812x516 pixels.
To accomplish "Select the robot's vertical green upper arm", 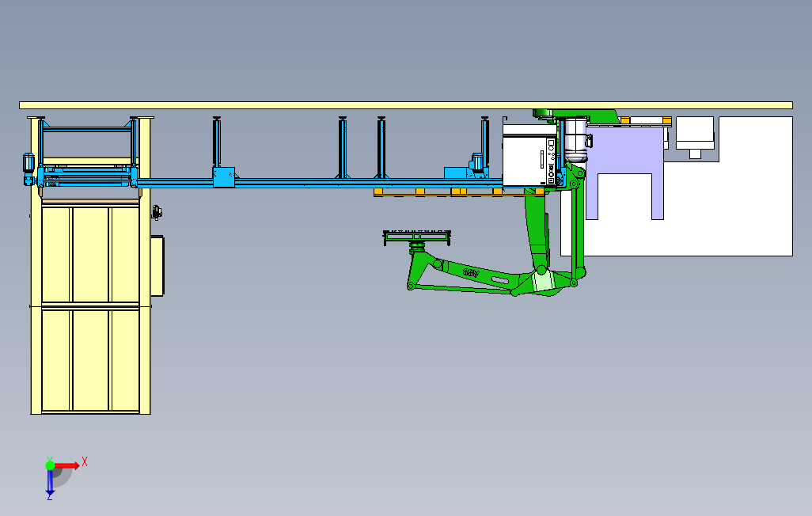I will [x=537, y=228].
